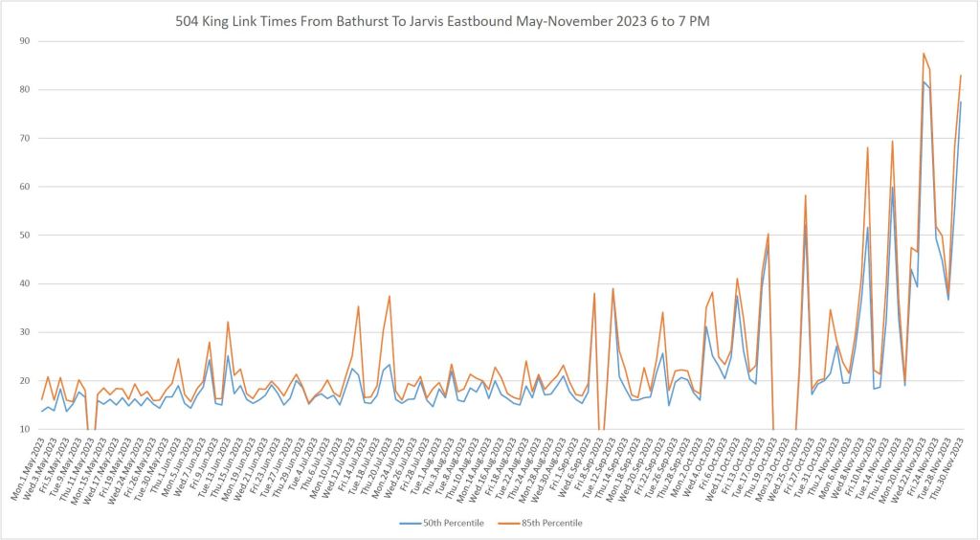Click the 40 label on the y-axis
980x540 pixels.
click(x=23, y=283)
